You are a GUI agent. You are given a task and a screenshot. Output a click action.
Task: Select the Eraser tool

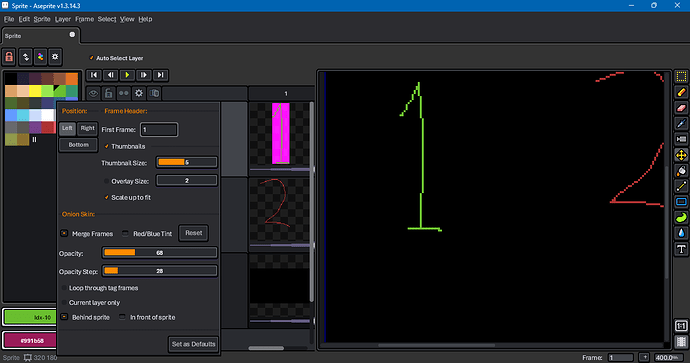pos(681,108)
